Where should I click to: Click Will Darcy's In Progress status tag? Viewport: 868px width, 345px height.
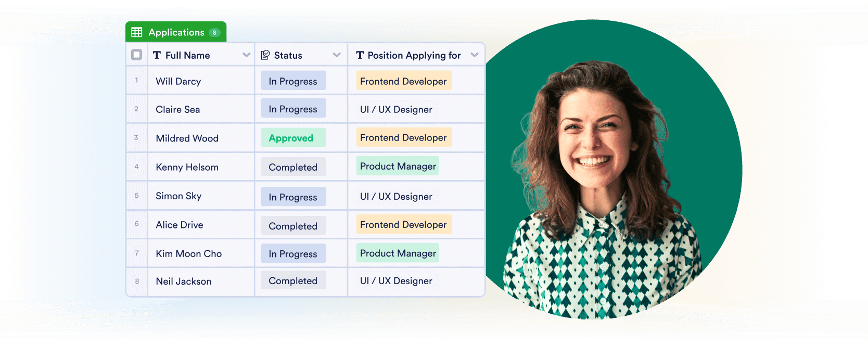[293, 81]
